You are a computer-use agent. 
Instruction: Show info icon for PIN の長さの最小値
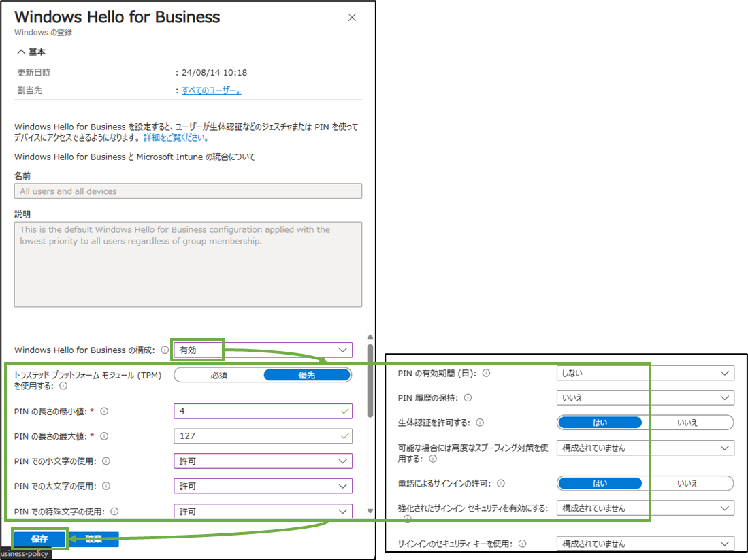pos(104,411)
